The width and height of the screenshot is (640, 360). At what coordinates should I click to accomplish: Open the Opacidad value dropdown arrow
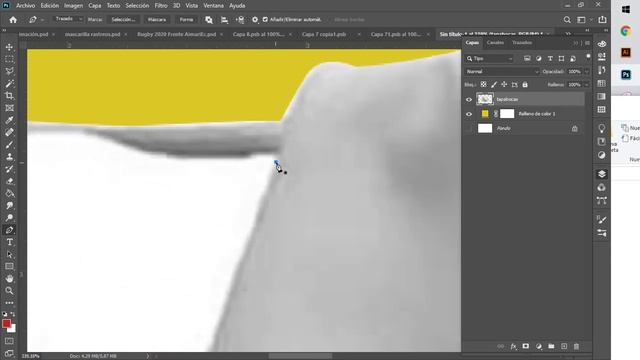tap(587, 71)
